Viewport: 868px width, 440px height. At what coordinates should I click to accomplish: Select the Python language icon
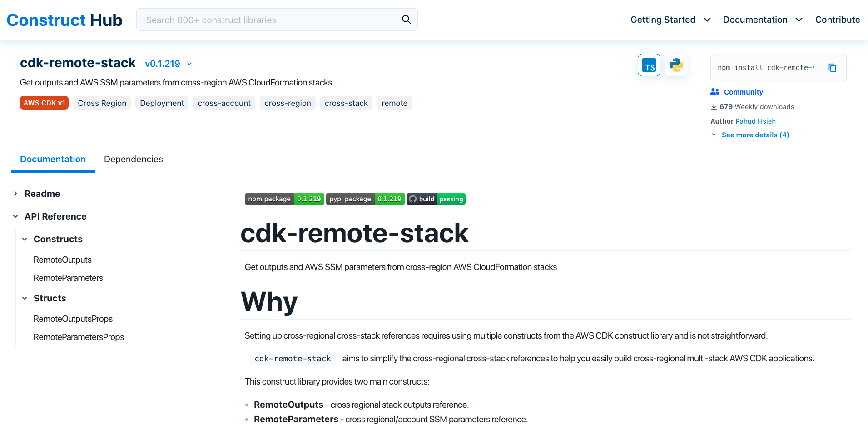pos(676,65)
